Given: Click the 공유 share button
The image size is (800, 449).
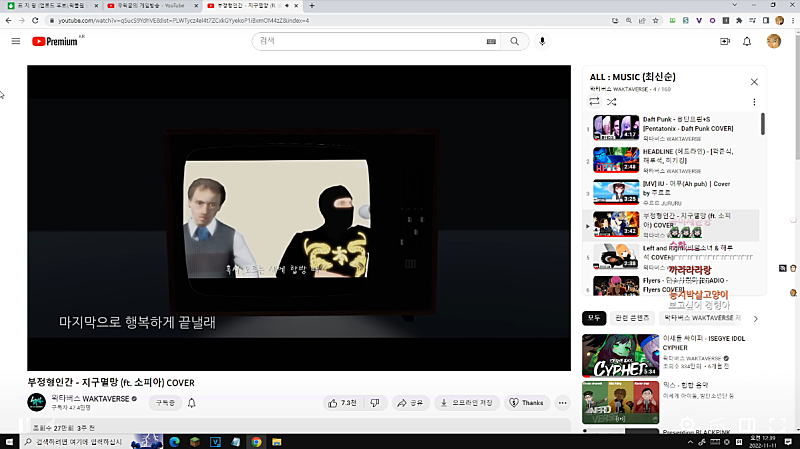Looking at the screenshot, I should [410, 403].
